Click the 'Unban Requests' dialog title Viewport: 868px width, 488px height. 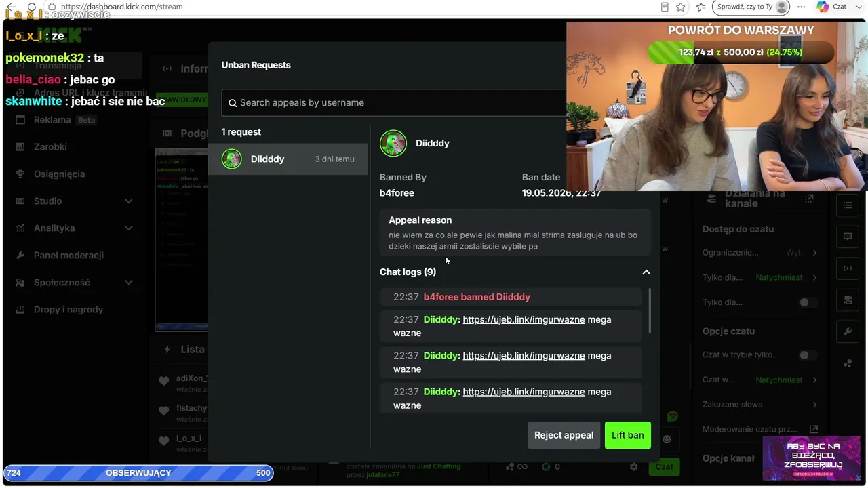(x=256, y=65)
